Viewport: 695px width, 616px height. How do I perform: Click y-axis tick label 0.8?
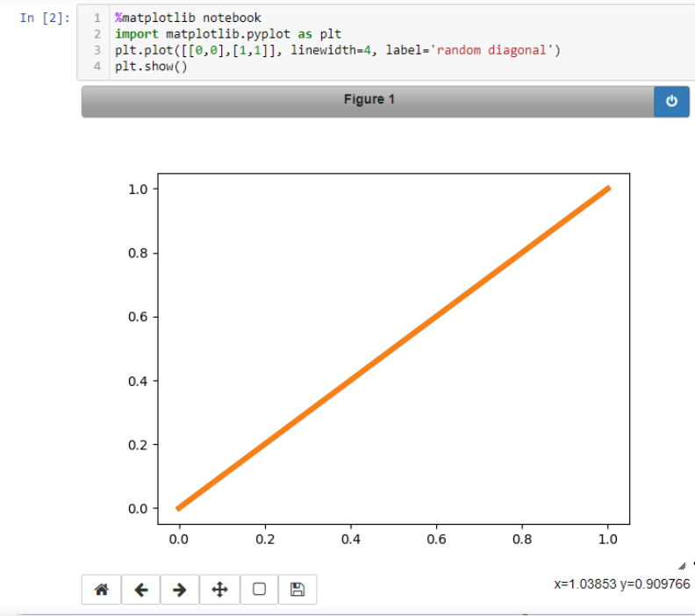click(138, 253)
